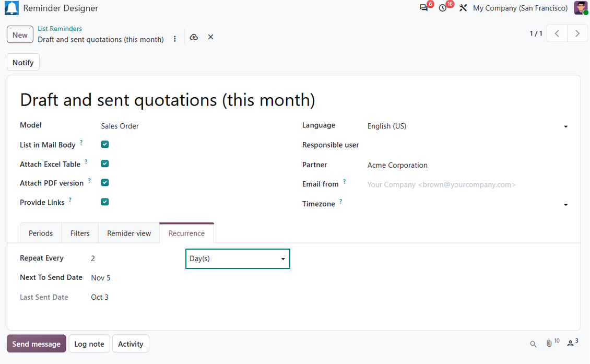590x364 pixels.
Task: Open attachments paperclip icon
Action: coord(549,343)
